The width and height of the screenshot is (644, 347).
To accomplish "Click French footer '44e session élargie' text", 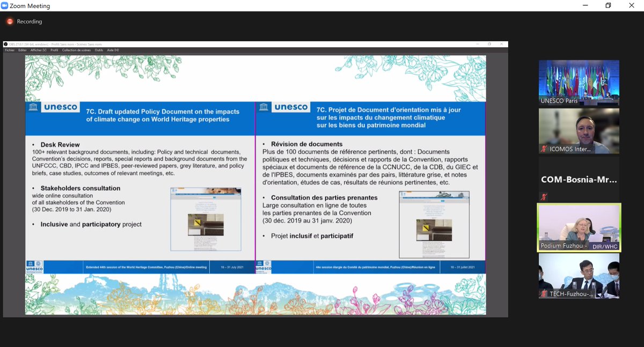I will point(377,267).
